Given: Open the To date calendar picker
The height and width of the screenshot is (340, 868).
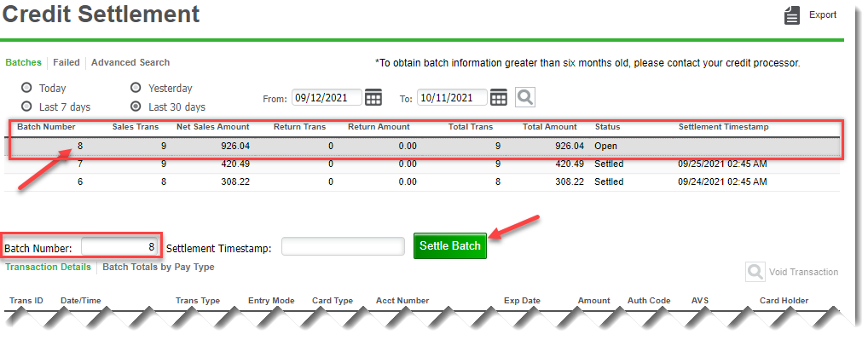Looking at the screenshot, I should [x=499, y=98].
